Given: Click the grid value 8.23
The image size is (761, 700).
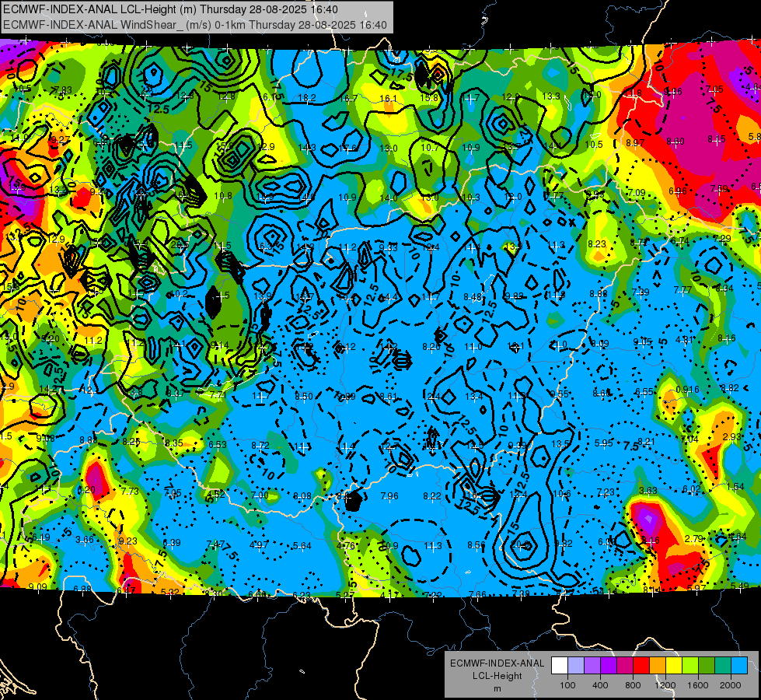Looking at the screenshot, I should pos(597,244).
